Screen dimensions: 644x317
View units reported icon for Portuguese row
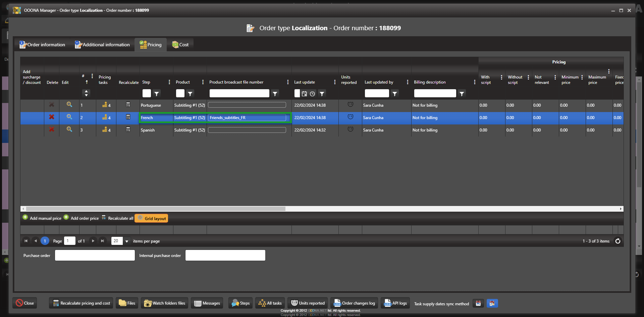(350, 105)
